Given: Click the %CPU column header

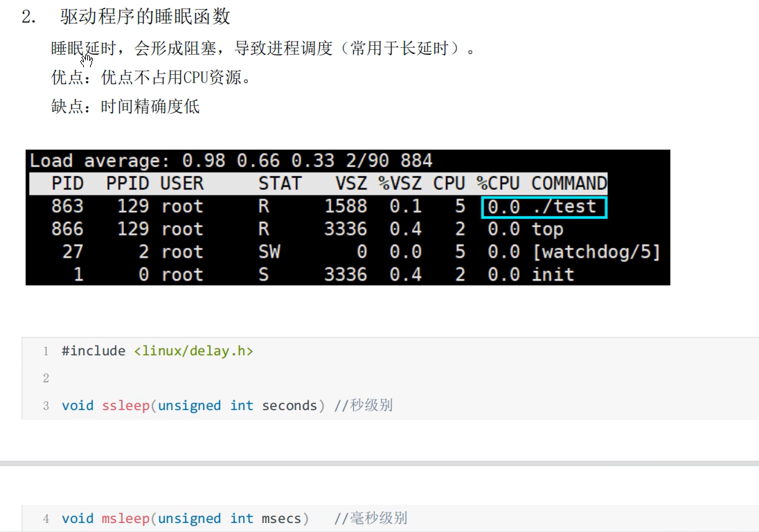Looking at the screenshot, I should 498,184.
